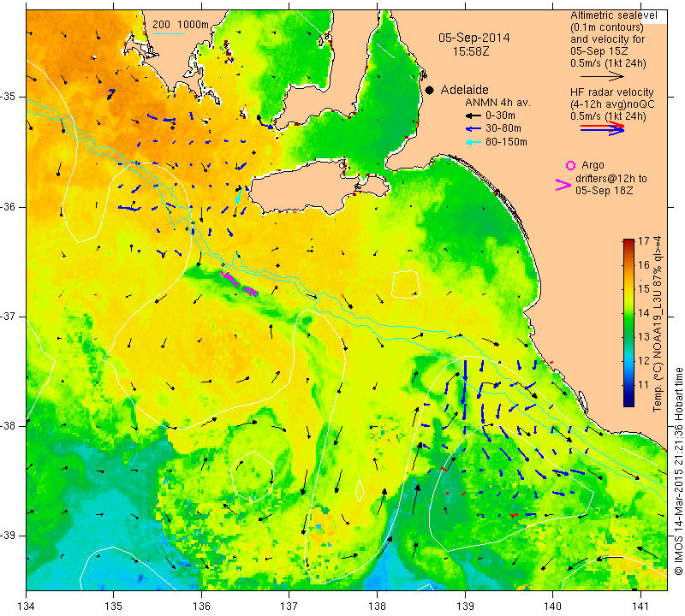Click the black altimetric velocity scale arrow
The width and height of the screenshot is (685, 616).
(602, 76)
